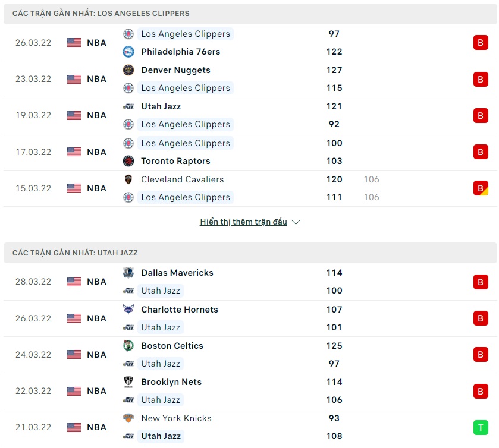Click the Dallas Mavericks team logo

(x=128, y=273)
